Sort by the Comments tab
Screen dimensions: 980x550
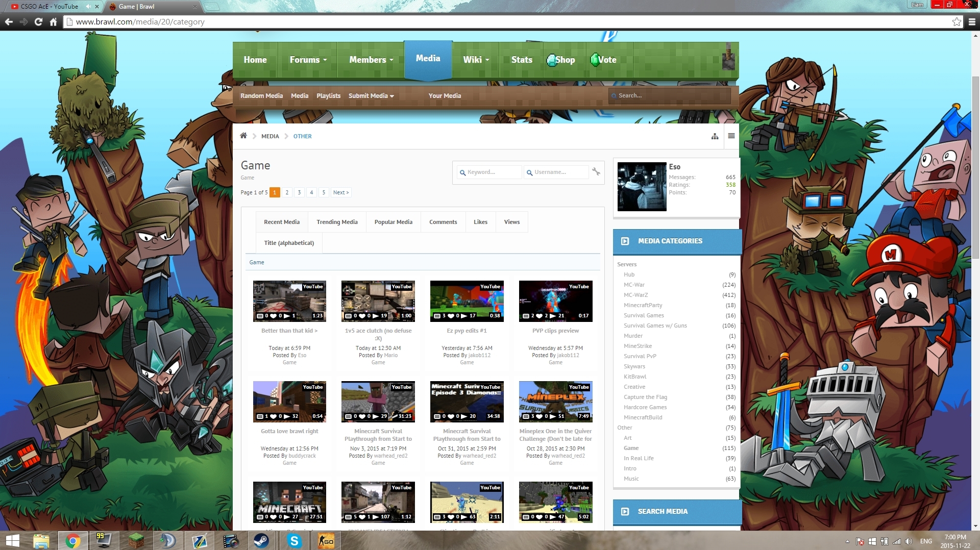point(443,222)
